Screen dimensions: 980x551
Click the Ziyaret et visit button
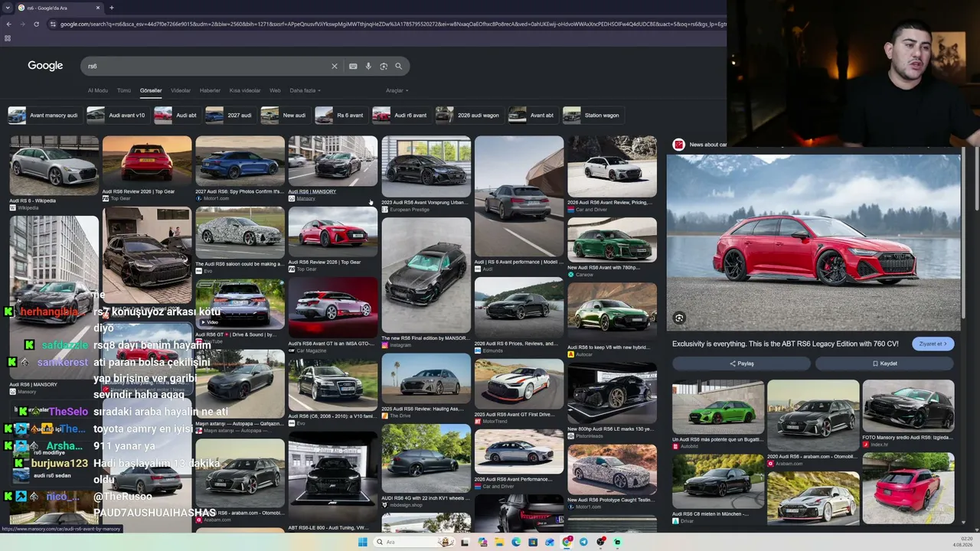pyautogui.click(x=933, y=344)
